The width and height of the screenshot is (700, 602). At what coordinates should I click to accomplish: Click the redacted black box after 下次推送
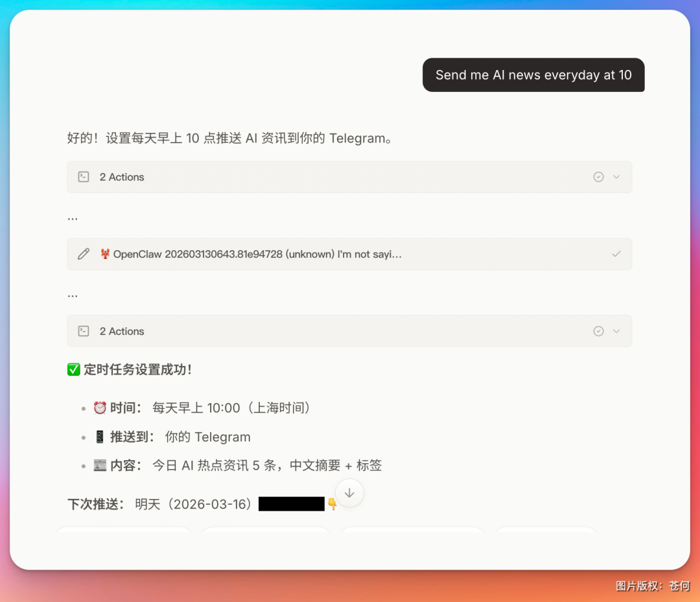[x=291, y=504]
